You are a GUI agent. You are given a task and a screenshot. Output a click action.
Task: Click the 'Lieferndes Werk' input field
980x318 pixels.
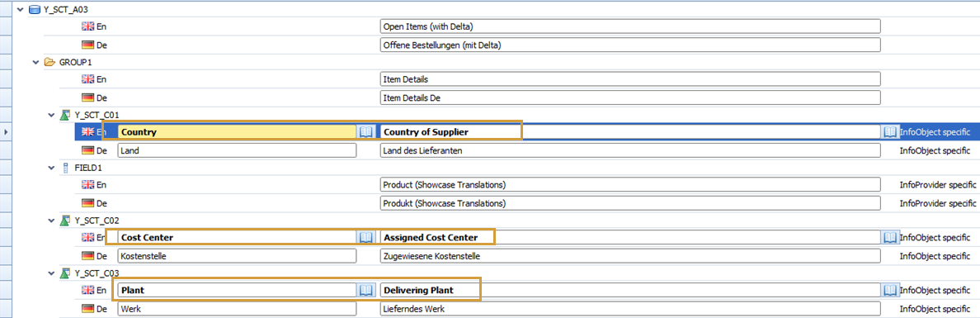point(630,309)
